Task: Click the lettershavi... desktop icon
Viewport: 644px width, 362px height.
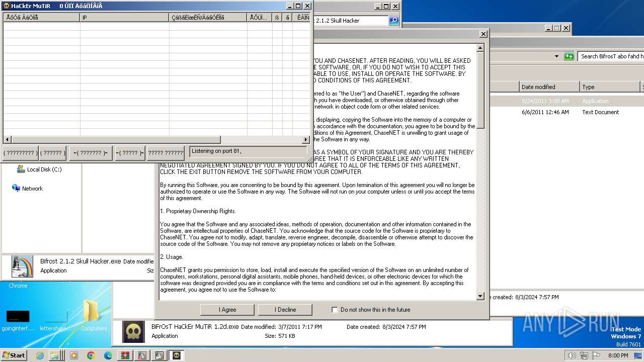Action: pos(55,320)
